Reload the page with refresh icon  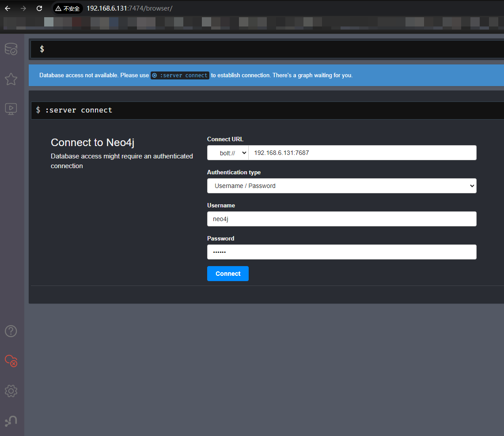pyautogui.click(x=39, y=8)
